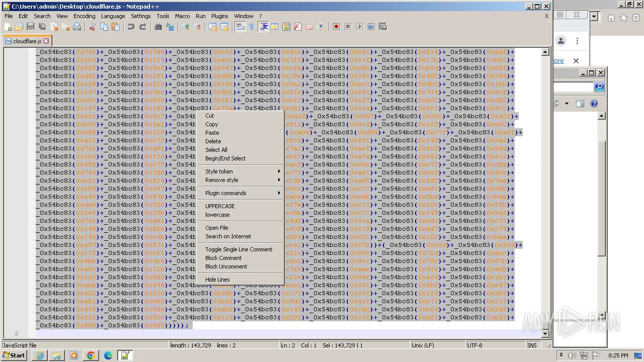Viewport: 644px width, 362px height.
Task: Save the current file from the toolbar
Action: pyautogui.click(x=31, y=27)
